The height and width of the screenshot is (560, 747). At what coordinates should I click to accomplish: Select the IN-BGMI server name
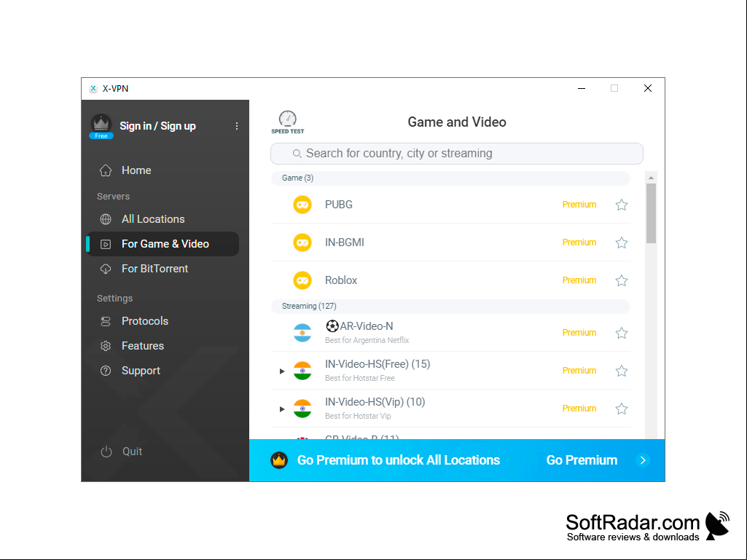345,242
